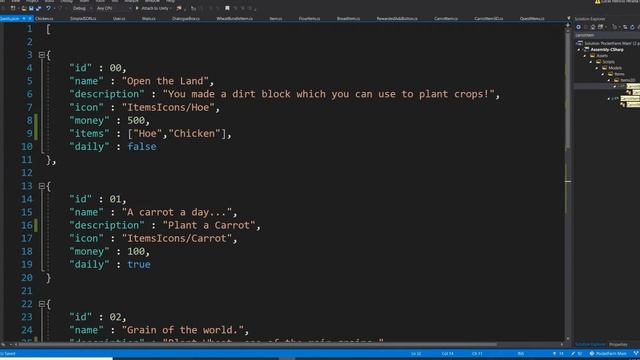The width and height of the screenshot is (640, 360).
Task: Click the first blue Solution Explorer toolbar icon
Action: (x=578, y=27)
